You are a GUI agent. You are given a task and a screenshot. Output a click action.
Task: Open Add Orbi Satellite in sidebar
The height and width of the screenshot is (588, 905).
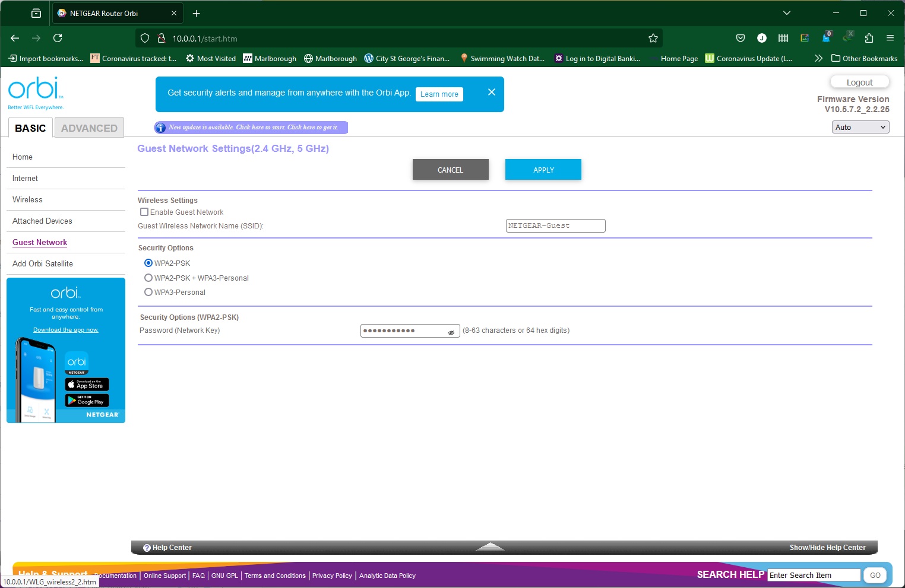coord(43,263)
